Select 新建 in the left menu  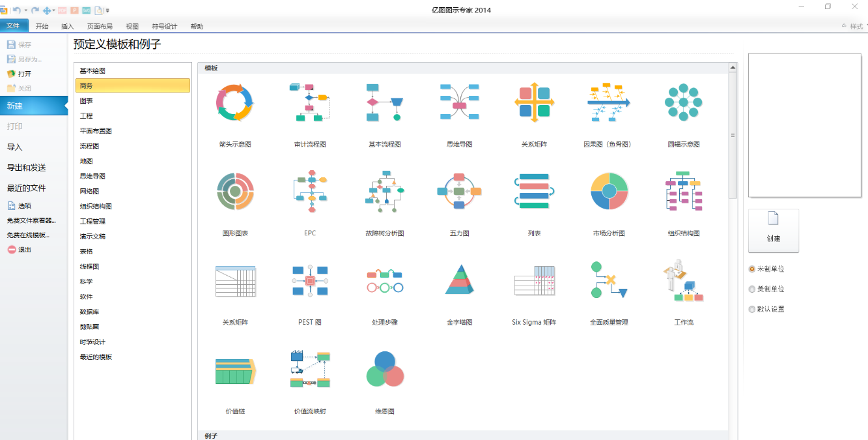(x=34, y=106)
